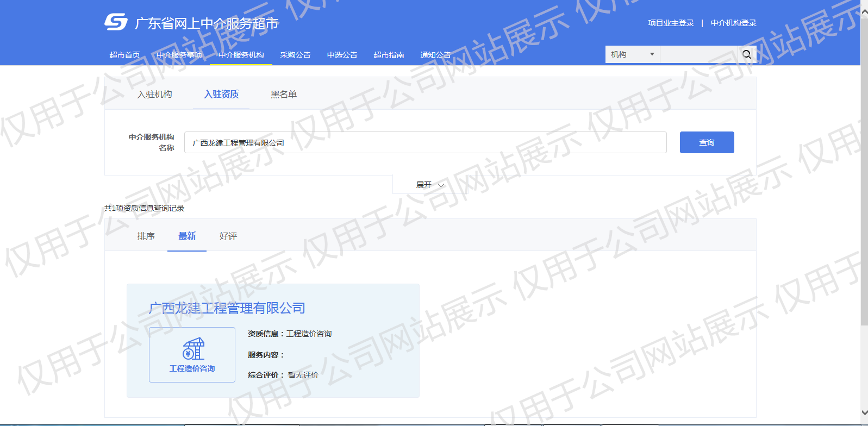The width and height of the screenshot is (868, 426).
Task: Click 中介机构登录 link
Action: click(733, 23)
